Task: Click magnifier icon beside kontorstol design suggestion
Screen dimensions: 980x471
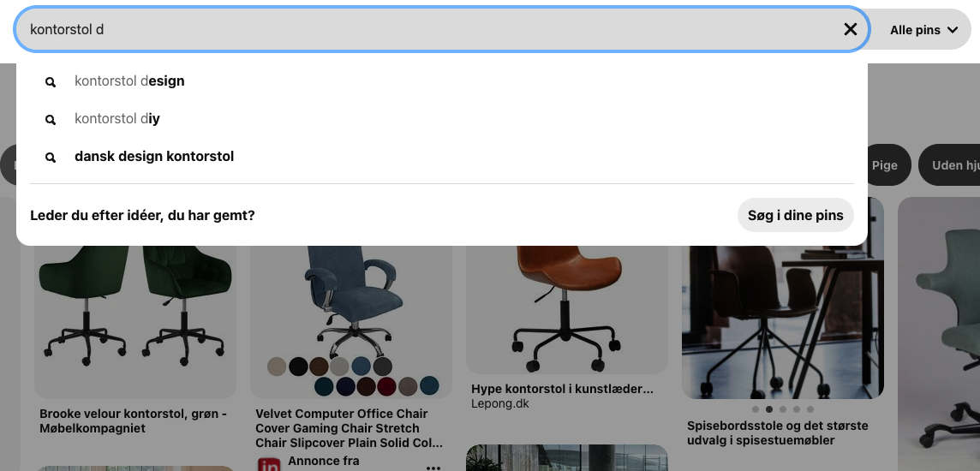Action: coord(51,82)
